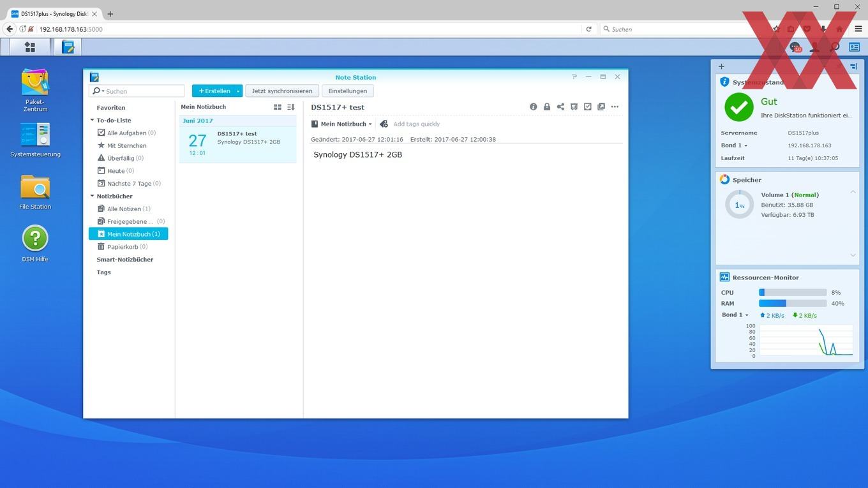Click the Erstellen button
The image size is (868, 488).
point(213,91)
